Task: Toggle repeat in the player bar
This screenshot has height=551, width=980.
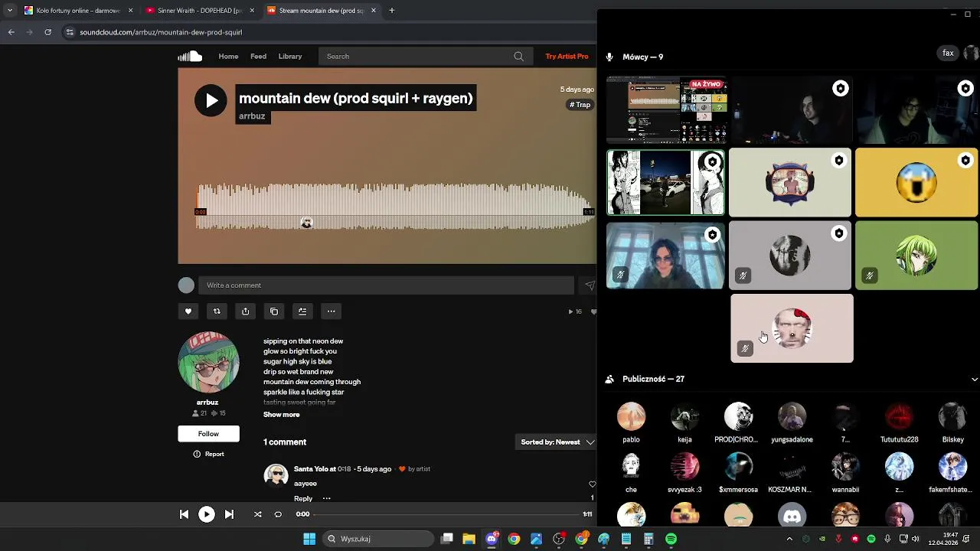Action: [278, 514]
